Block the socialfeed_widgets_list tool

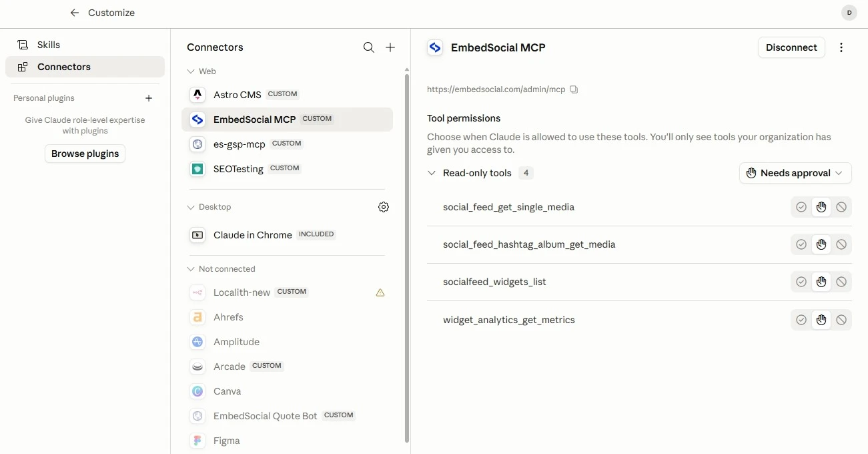[x=841, y=282]
